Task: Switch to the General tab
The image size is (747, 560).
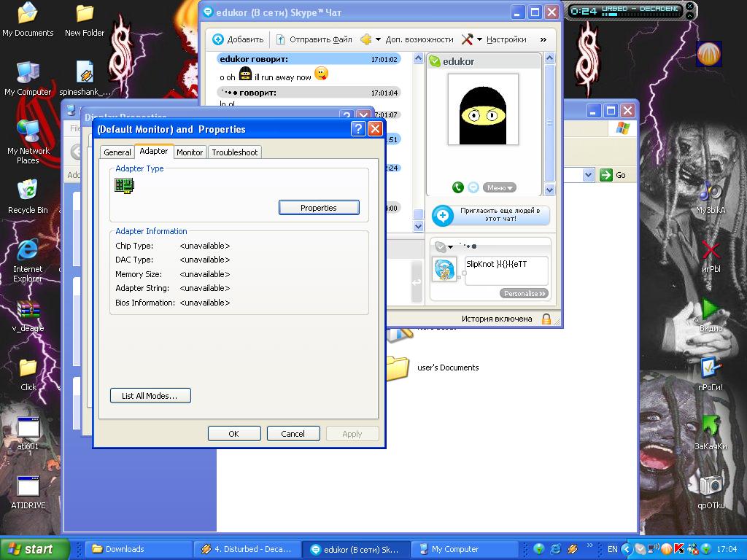Action: pos(117,152)
